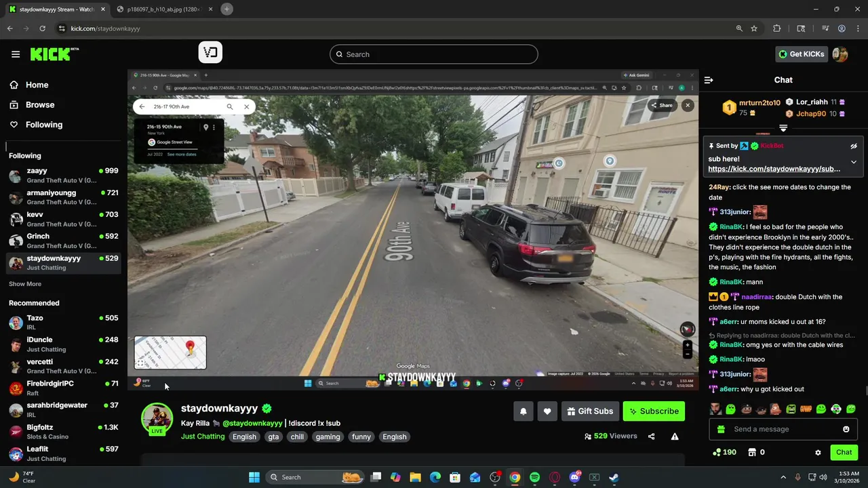Show hidden system tray icons

tap(783, 477)
